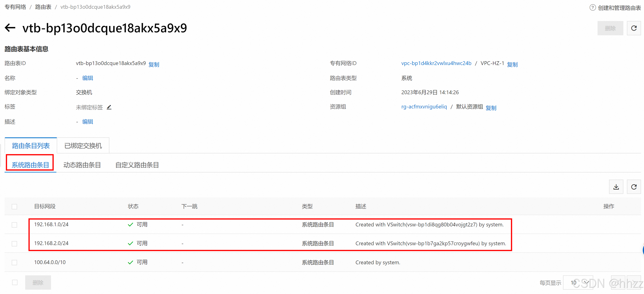
Task: Click the pencil icon to edit tags
Action: pos(109,107)
